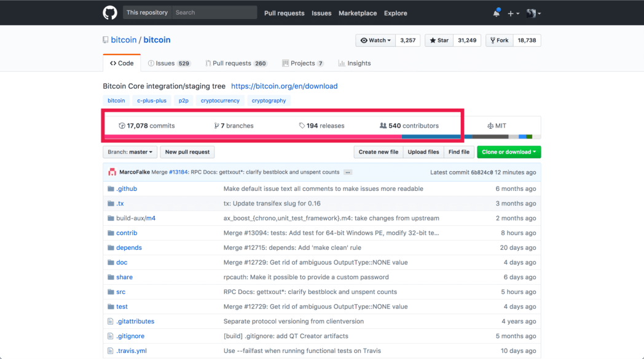Star the bitcoin repository
644x359 pixels.
pos(439,41)
